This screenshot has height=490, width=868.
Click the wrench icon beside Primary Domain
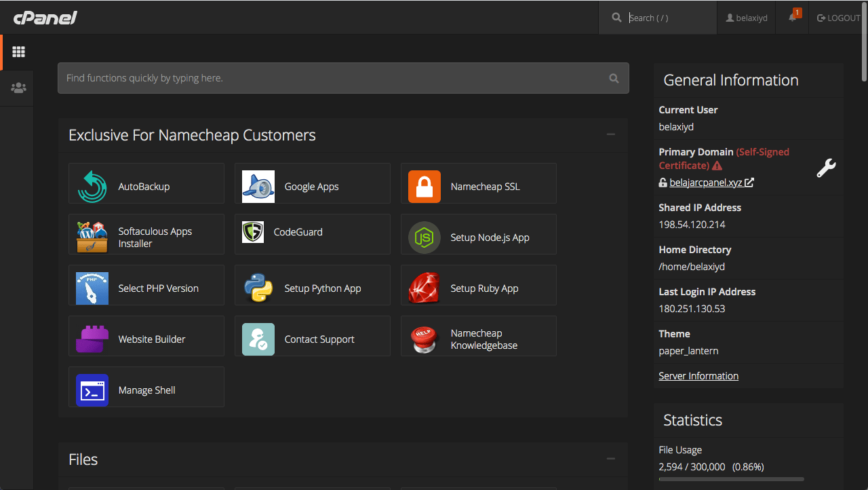click(826, 168)
